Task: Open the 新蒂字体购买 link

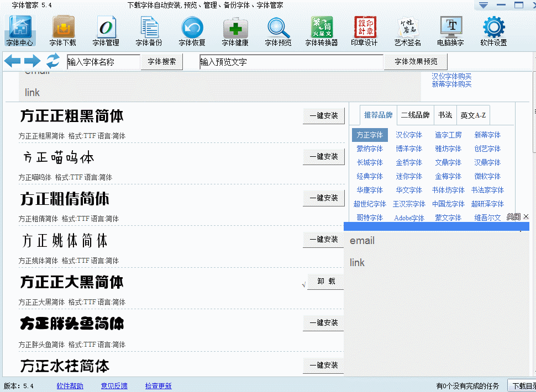Action: [x=451, y=84]
